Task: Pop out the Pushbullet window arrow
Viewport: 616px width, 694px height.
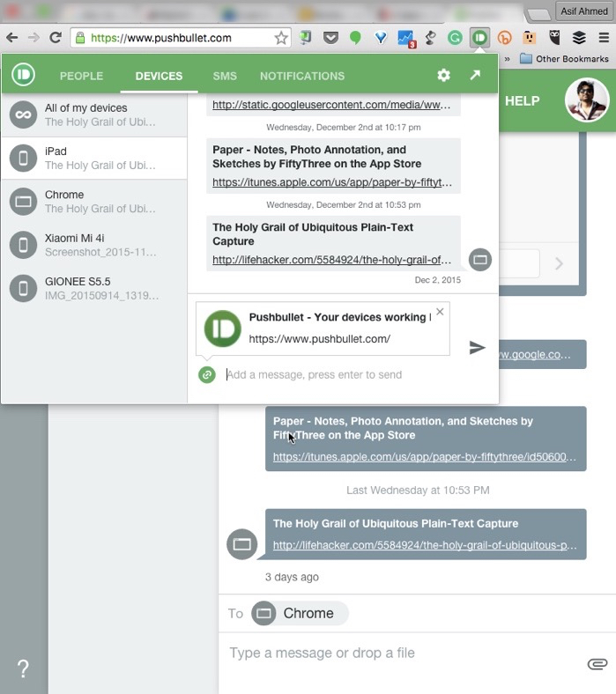Action: click(475, 75)
